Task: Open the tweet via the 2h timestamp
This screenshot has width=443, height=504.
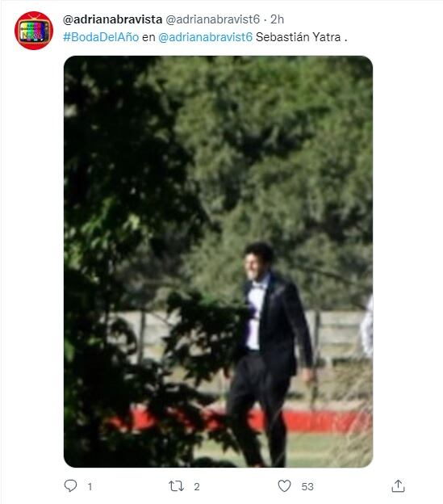Action: tap(277, 19)
